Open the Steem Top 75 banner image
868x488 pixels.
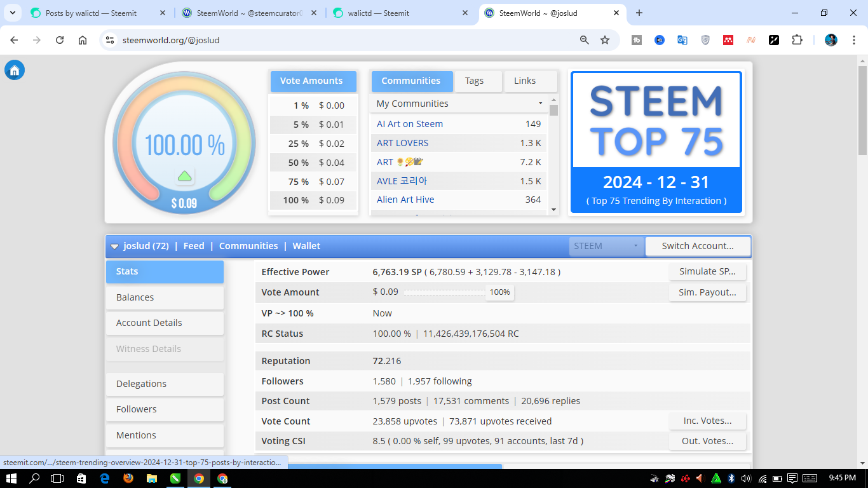(x=656, y=142)
